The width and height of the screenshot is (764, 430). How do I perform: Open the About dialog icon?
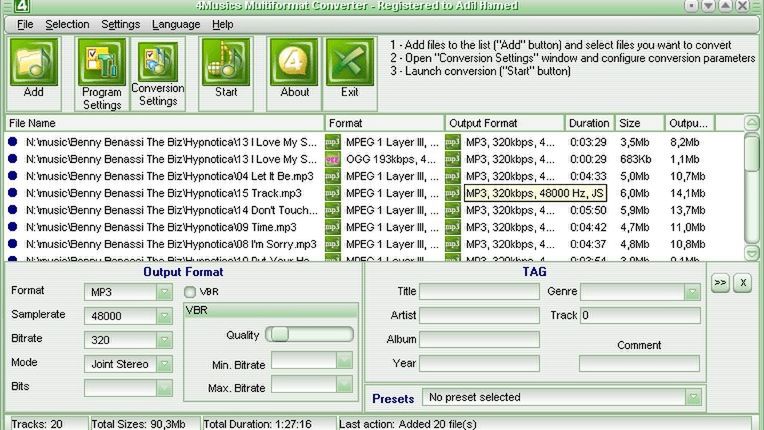click(x=294, y=66)
